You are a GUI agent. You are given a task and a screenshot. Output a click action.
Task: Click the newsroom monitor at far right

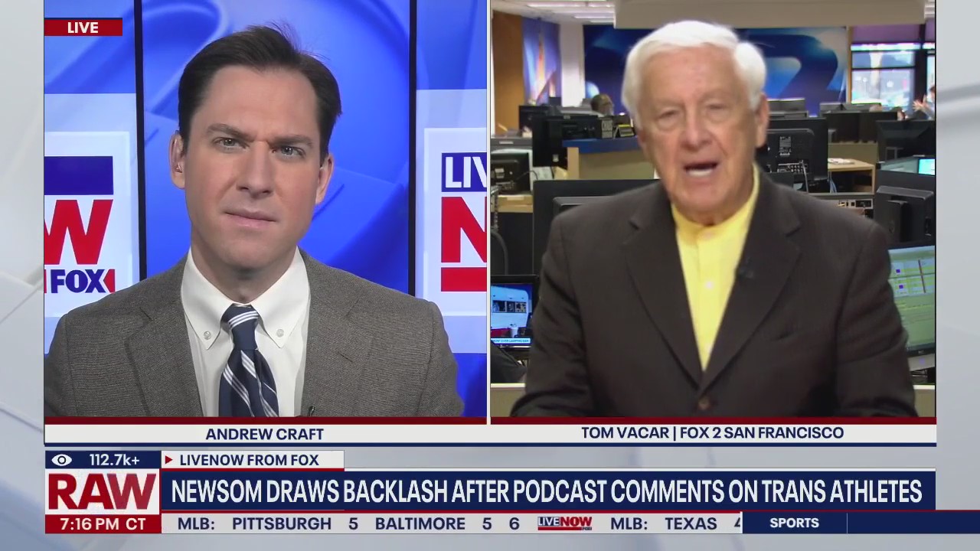pos(912,298)
